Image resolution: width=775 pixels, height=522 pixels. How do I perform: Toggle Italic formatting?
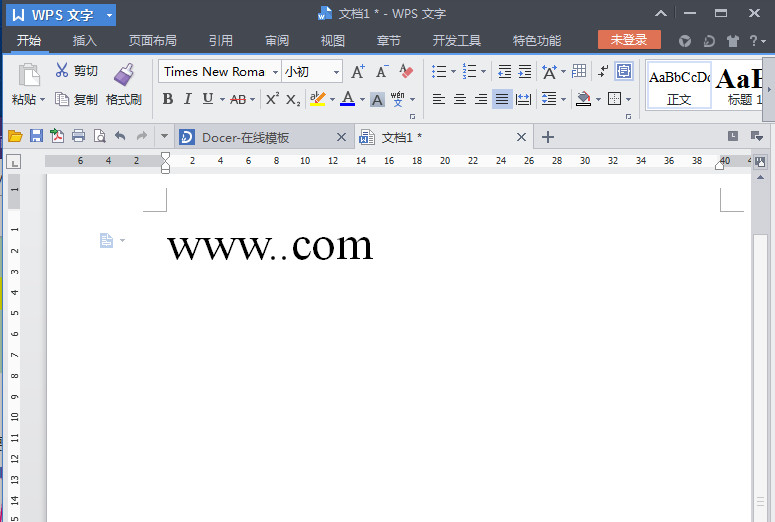tap(187, 99)
